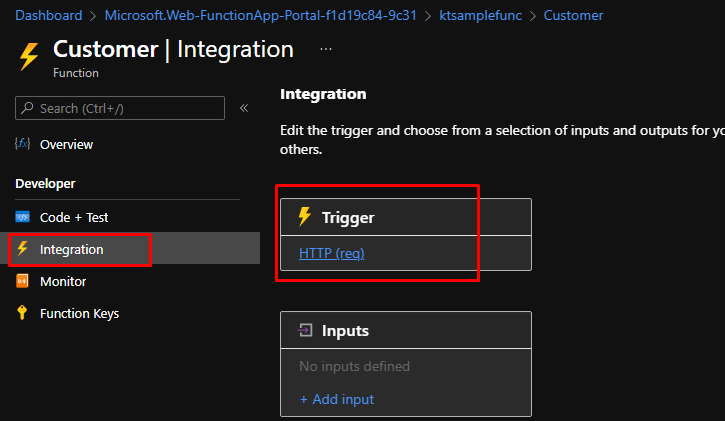Click the Inputs arrow icon
Viewport: 725px width, 421px height.
click(x=305, y=331)
